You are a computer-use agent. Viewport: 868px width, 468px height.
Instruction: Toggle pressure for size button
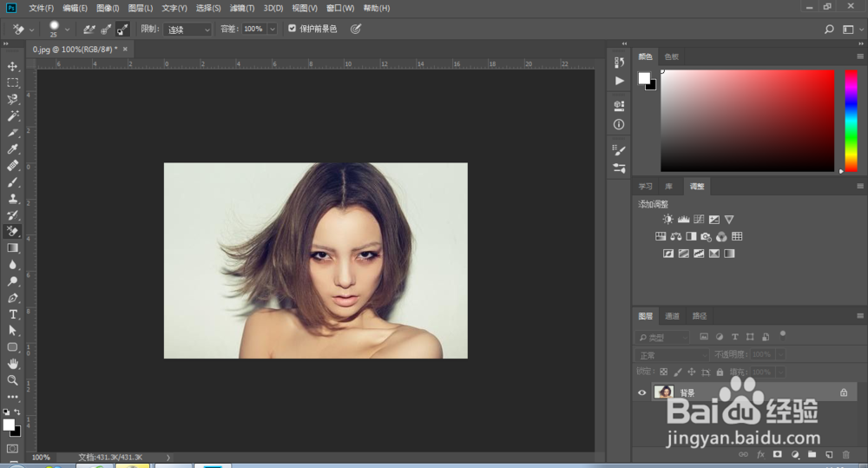click(356, 29)
